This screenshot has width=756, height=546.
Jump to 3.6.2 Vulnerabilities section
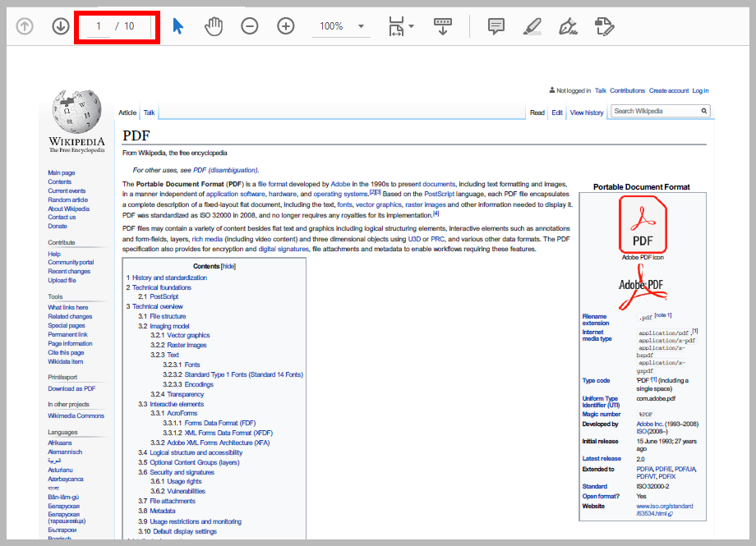click(x=186, y=491)
